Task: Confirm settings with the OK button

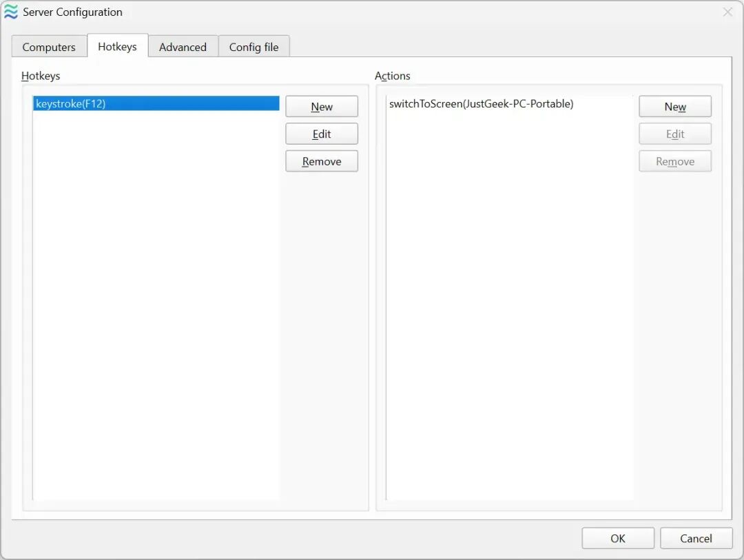Action: point(618,539)
